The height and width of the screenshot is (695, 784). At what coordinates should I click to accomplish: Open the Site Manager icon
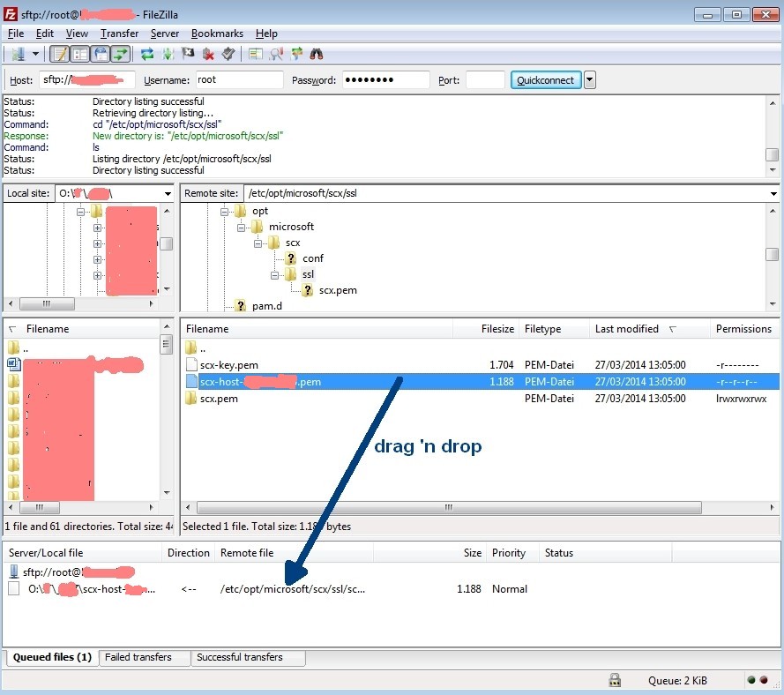click(x=18, y=54)
